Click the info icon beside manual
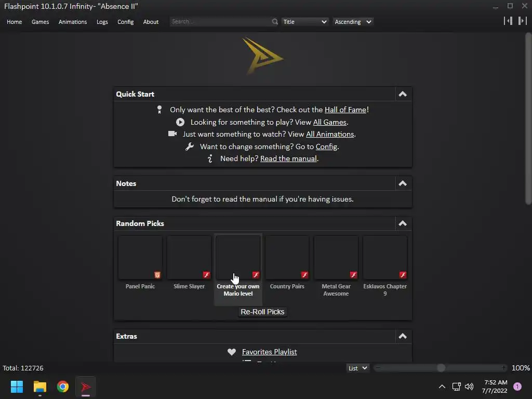The height and width of the screenshot is (399, 532). coord(210,158)
